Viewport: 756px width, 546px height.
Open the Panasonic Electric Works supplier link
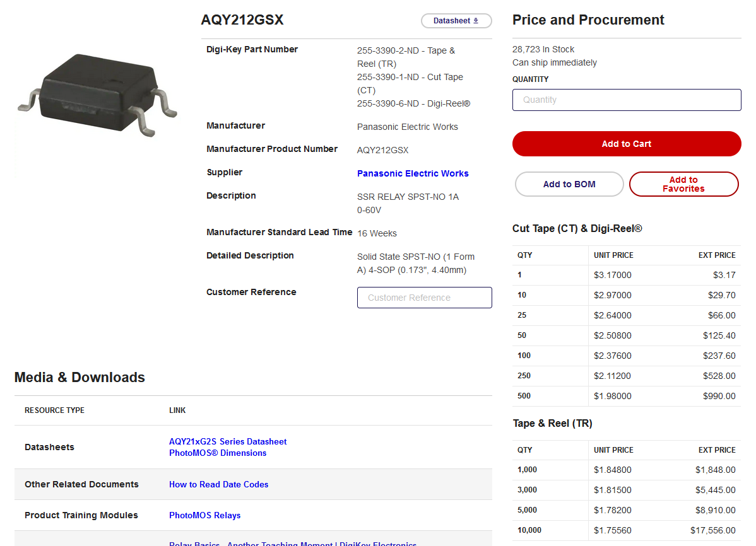click(413, 173)
